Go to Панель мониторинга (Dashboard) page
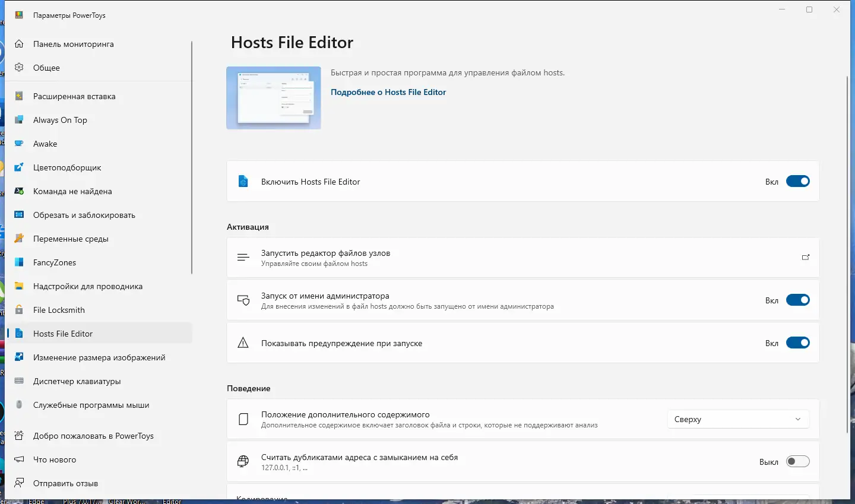The width and height of the screenshot is (855, 504). pos(73,44)
